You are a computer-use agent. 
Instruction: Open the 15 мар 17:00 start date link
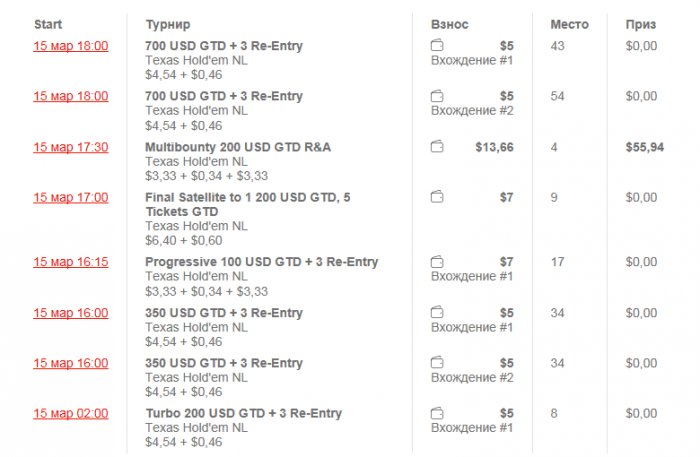70,197
